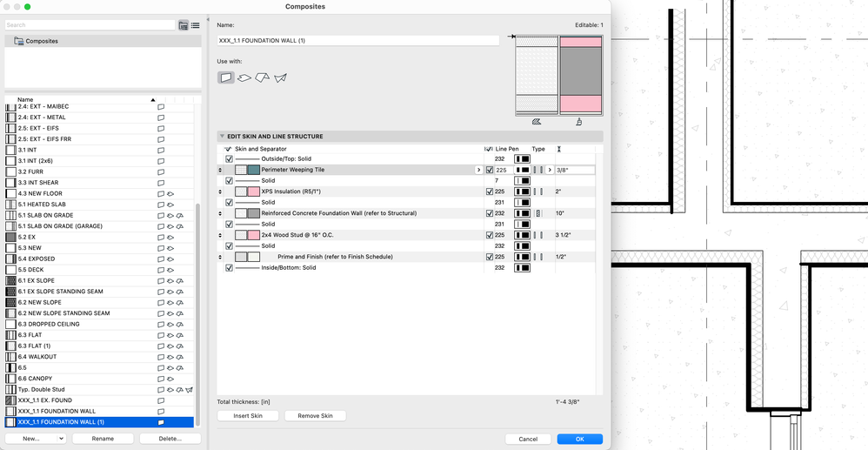Toggle Solid separator checkbox below 2x4 Wood Stud
868x450 pixels.
[x=230, y=246]
